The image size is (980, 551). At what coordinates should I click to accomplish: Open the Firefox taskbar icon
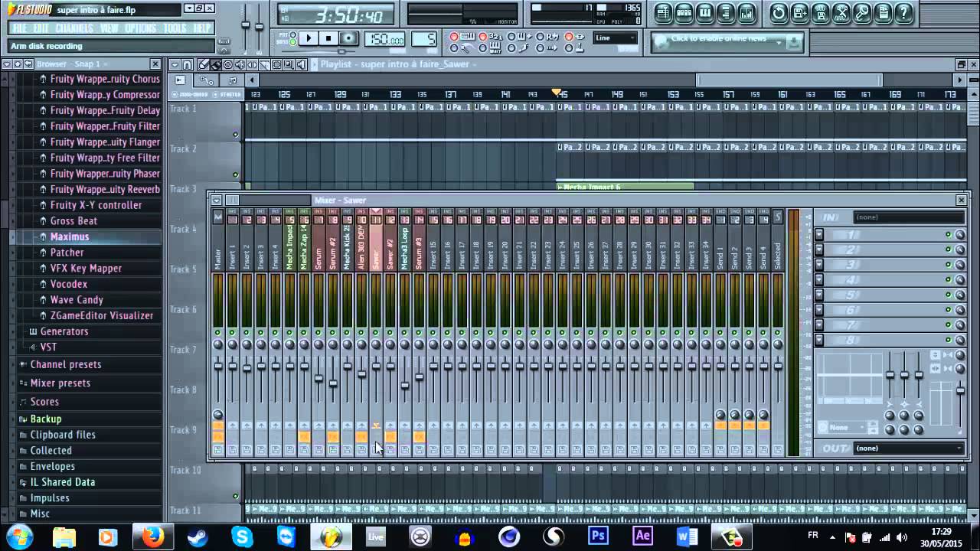pyautogui.click(x=152, y=536)
